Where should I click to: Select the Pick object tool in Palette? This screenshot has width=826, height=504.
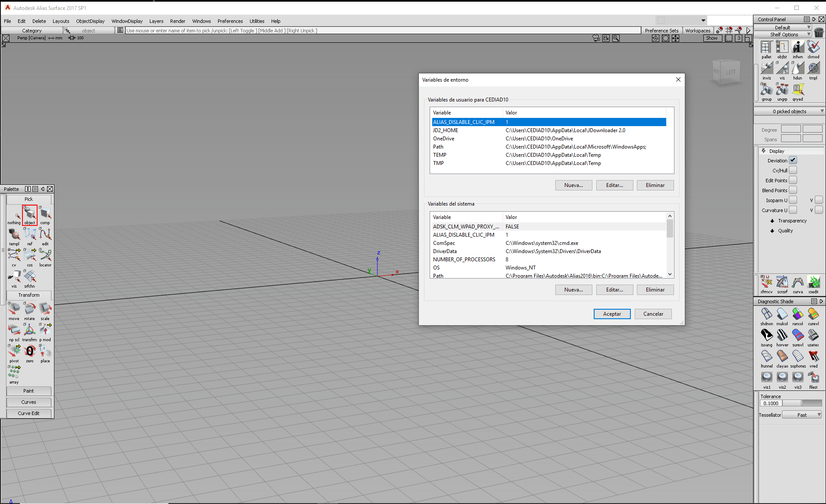tap(30, 215)
